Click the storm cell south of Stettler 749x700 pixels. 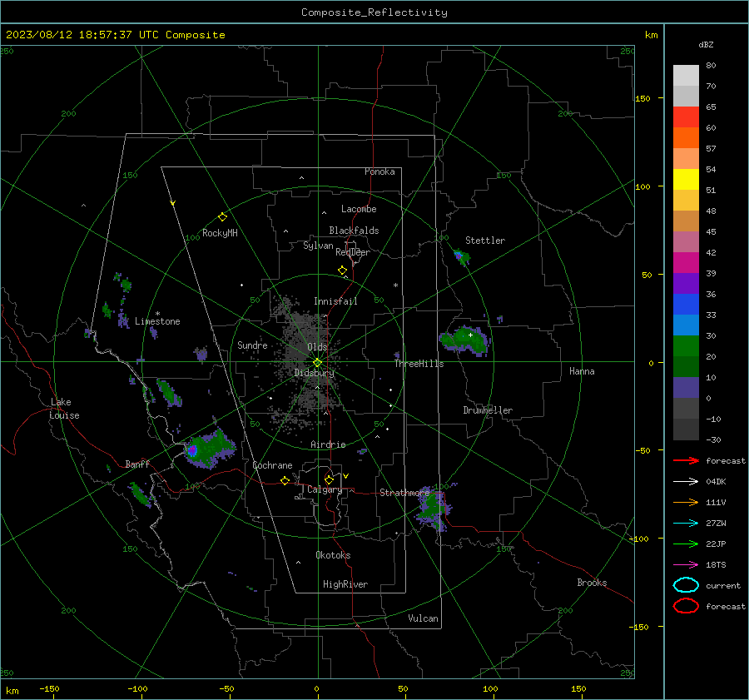[461, 257]
